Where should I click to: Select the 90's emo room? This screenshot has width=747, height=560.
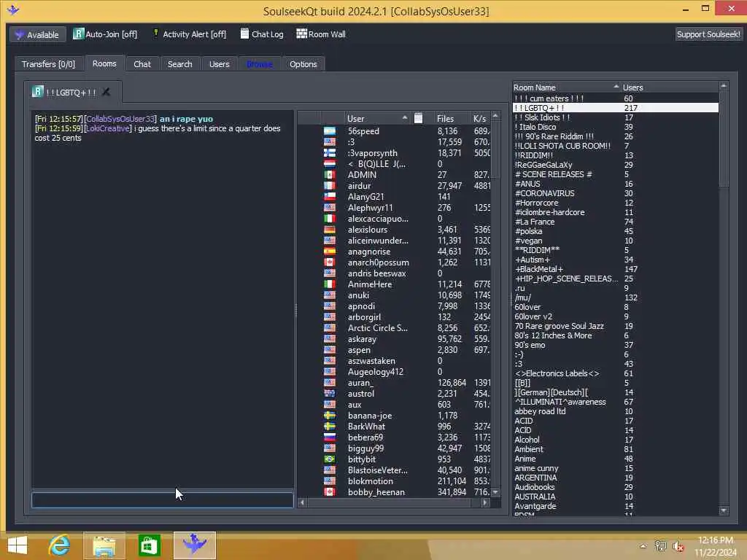530,345
